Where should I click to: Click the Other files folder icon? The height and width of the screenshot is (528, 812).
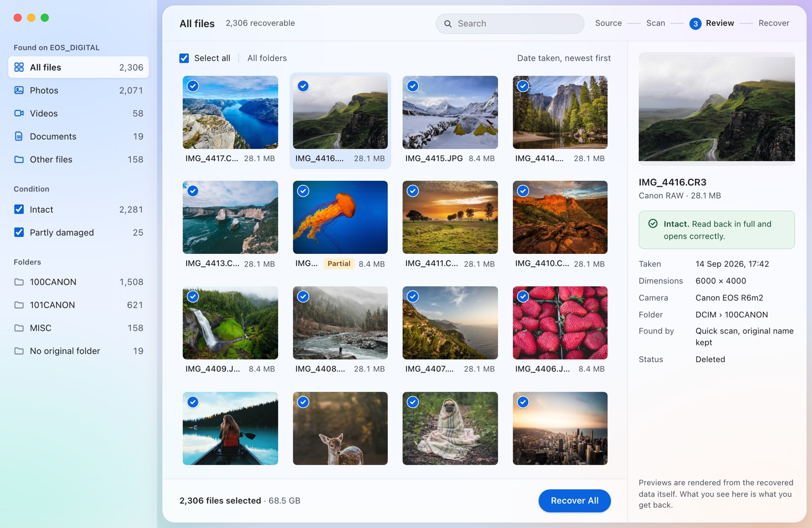[19, 159]
